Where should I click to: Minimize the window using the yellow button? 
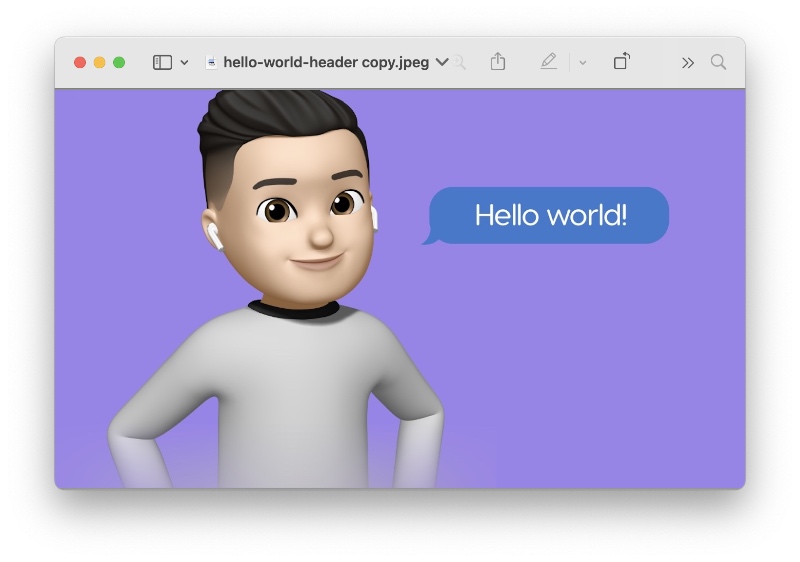[x=99, y=62]
